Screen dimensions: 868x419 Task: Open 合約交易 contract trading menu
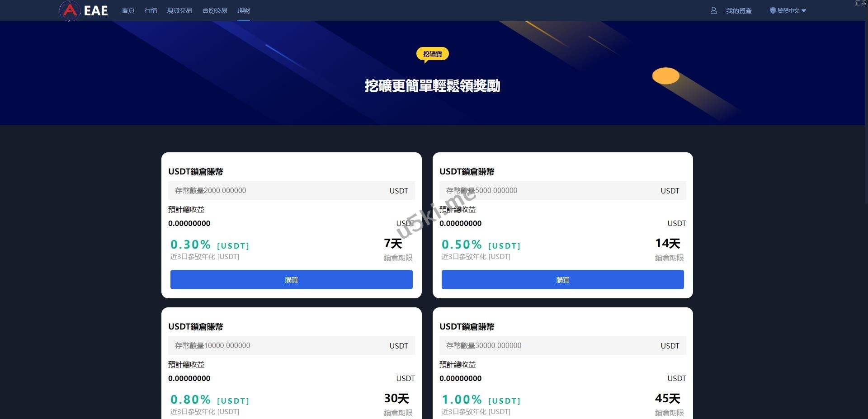pos(215,10)
